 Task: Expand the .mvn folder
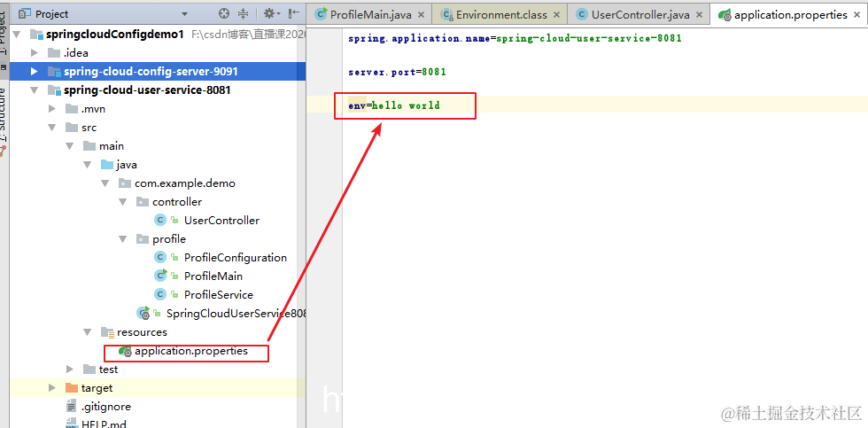tap(52, 108)
